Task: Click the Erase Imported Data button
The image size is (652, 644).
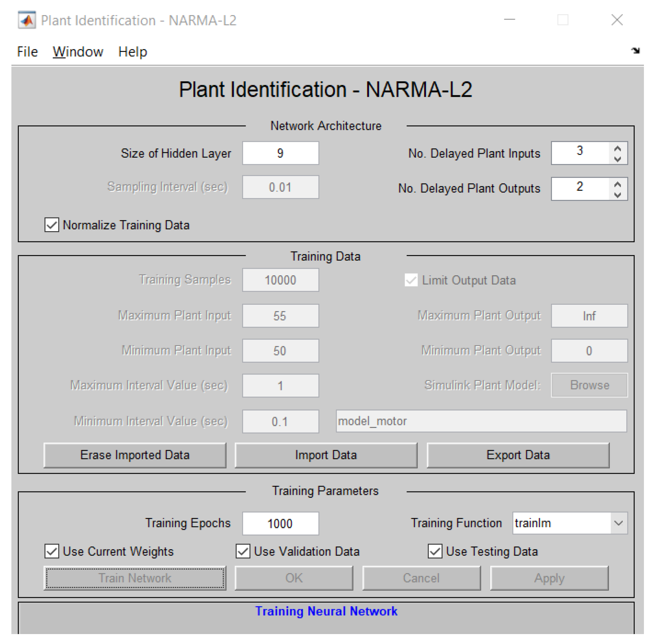Action: [135, 455]
